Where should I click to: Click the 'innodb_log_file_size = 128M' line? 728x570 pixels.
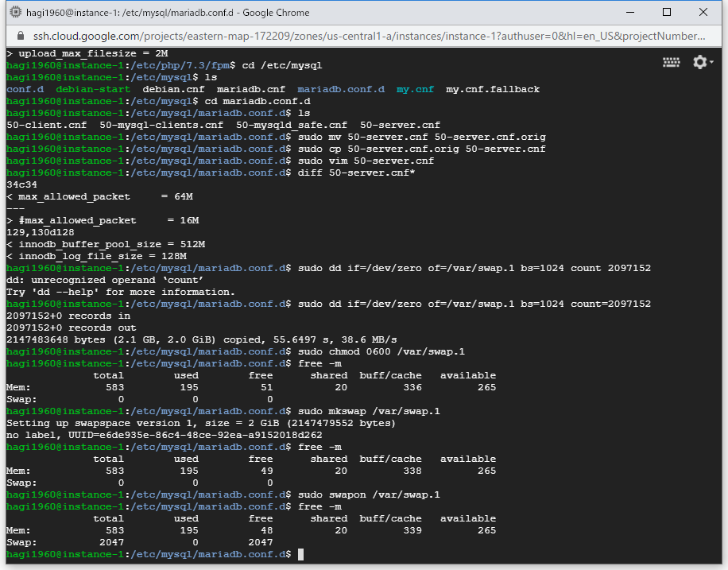[97, 257]
